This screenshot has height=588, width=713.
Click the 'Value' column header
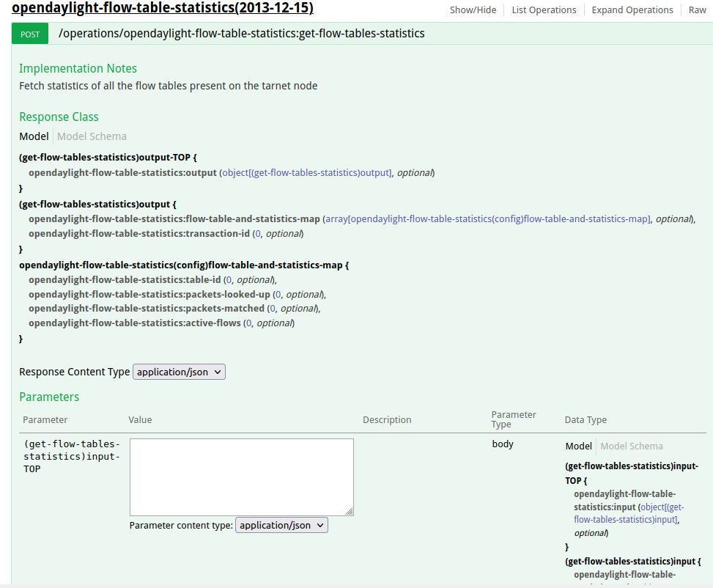[140, 419]
